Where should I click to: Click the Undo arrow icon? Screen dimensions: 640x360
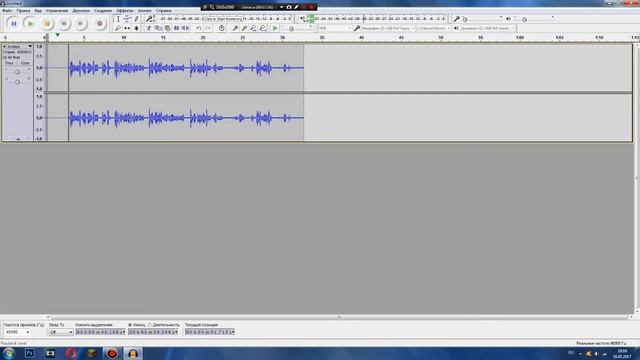click(x=198, y=28)
